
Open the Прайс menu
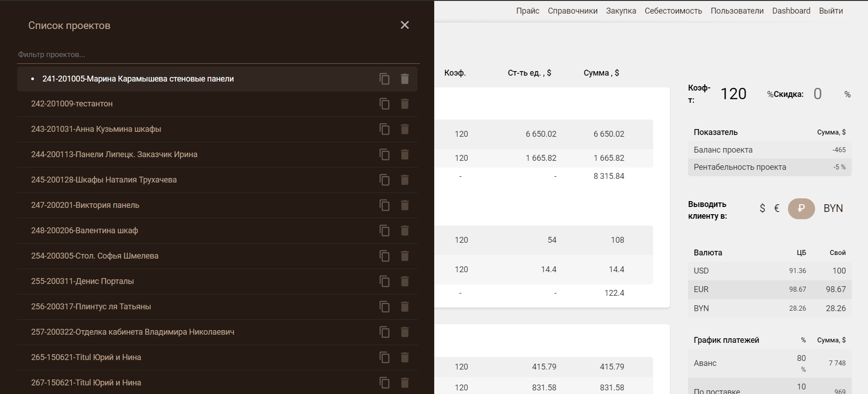pyautogui.click(x=527, y=11)
